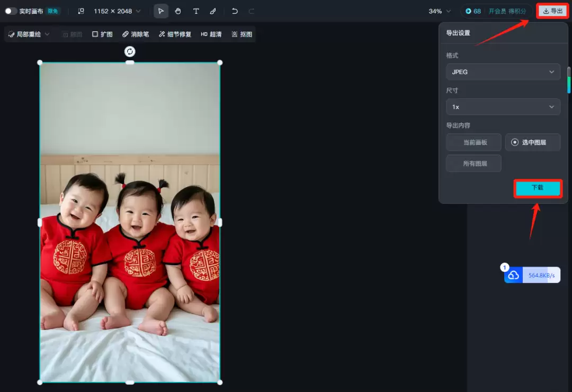Screen dimensions: 572x392
Task: Click the 扩图 expand image tool
Action: pos(102,34)
